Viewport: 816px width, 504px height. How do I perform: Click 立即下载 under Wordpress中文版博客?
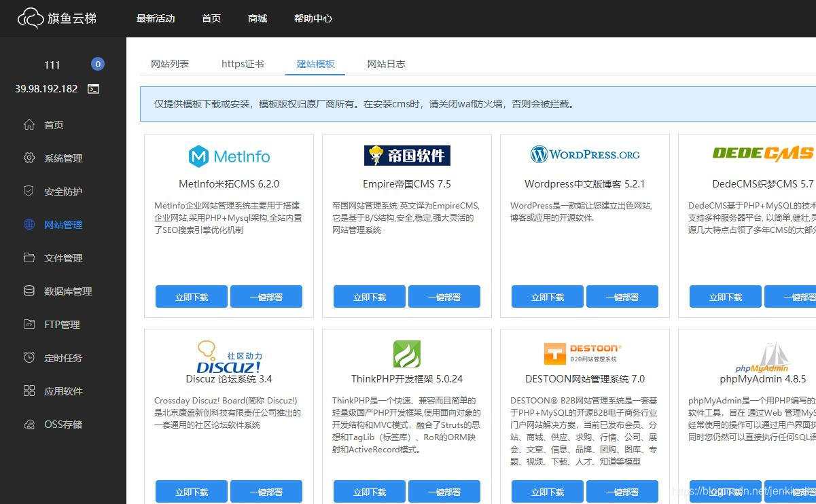click(546, 296)
